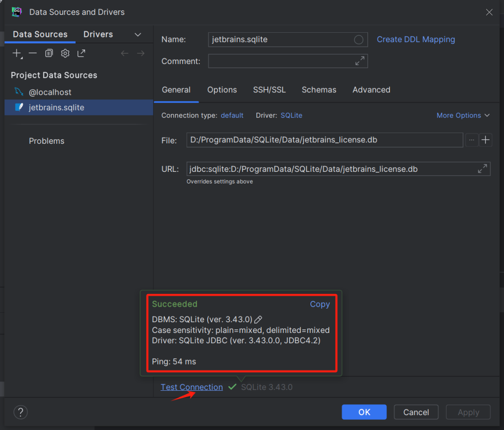The width and height of the screenshot is (504, 430).
Task: Click the 'Project Data Sources' heading
Action: pyautogui.click(x=54, y=75)
